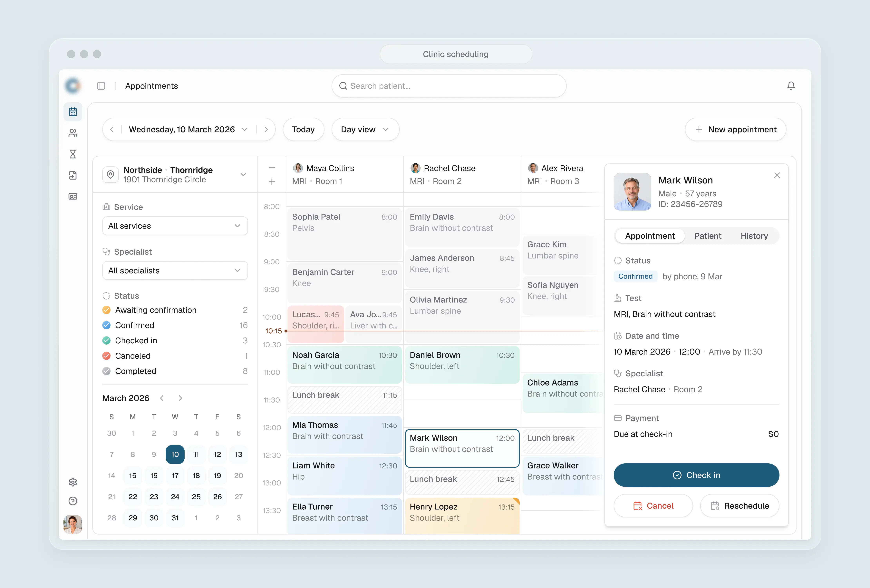Show next month in mini calendar
This screenshot has width=870, height=588.
pyautogui.click(x=180, y=398)
